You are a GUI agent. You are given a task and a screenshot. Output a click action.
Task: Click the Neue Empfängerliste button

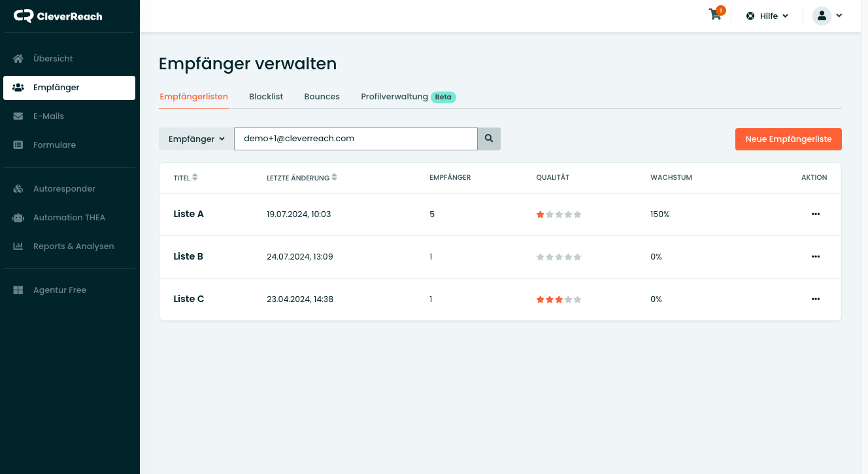[788, 139]
